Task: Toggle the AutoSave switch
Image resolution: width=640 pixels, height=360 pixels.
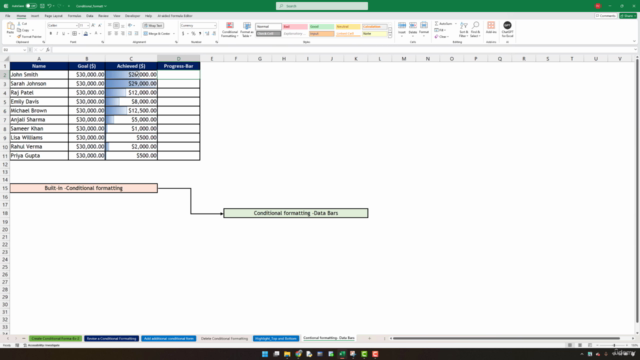Action: pos(31,6)
